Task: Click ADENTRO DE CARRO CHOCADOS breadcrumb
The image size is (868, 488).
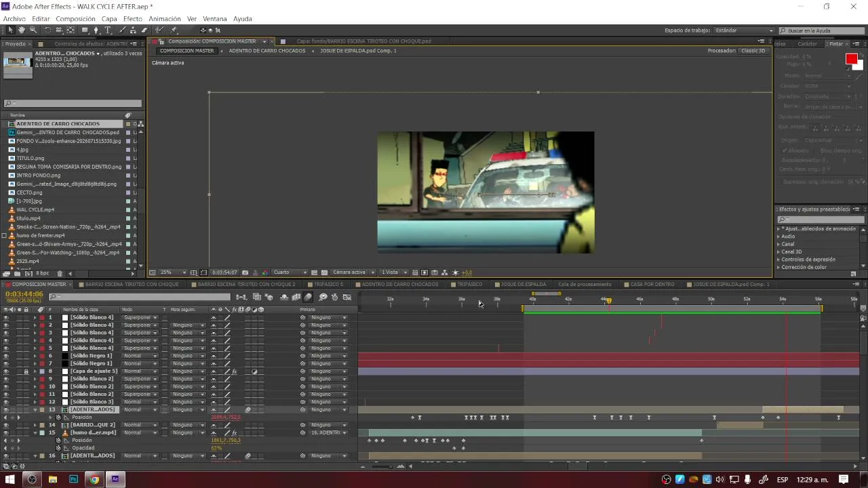Action: point(267,51)
